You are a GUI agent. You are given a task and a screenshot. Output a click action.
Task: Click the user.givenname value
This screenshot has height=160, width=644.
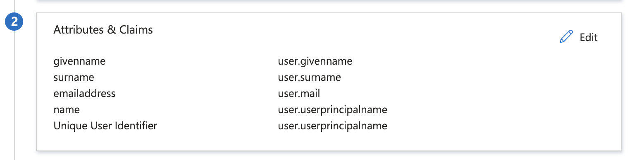click(x=315, y=61)
